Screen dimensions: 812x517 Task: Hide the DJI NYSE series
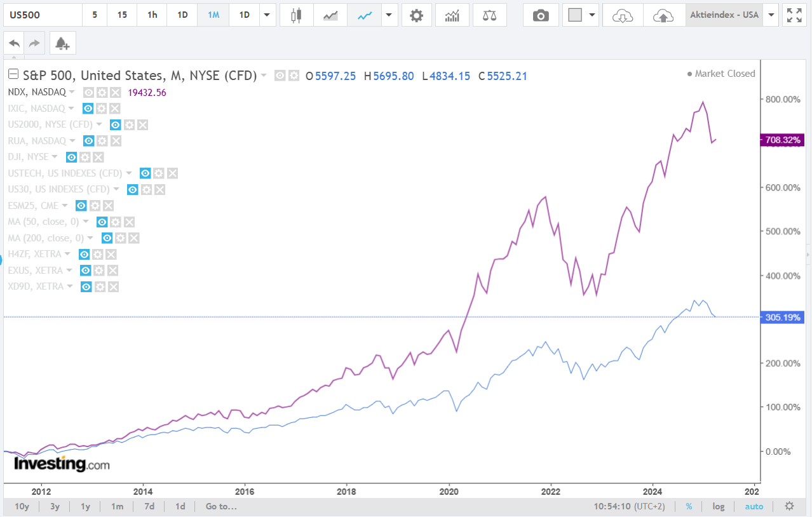point(72,157)
